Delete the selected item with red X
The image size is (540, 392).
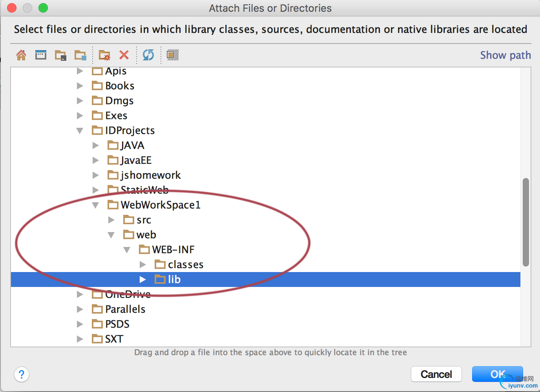coord(124,55)
